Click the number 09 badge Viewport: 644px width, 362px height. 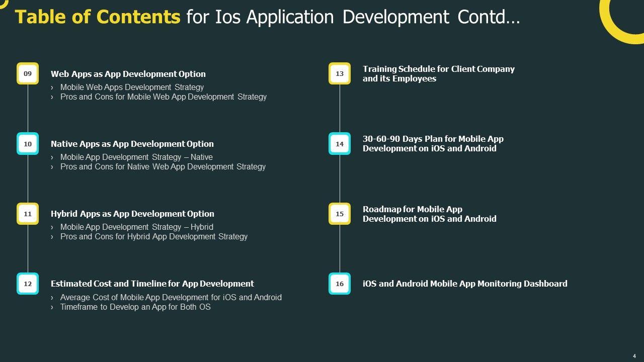28,73
